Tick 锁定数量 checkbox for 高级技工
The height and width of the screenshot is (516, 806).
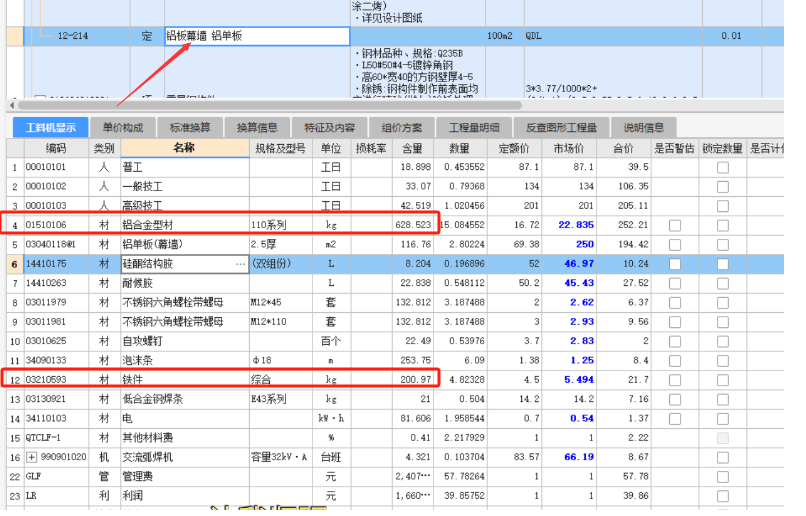click(x=723, y=206)
